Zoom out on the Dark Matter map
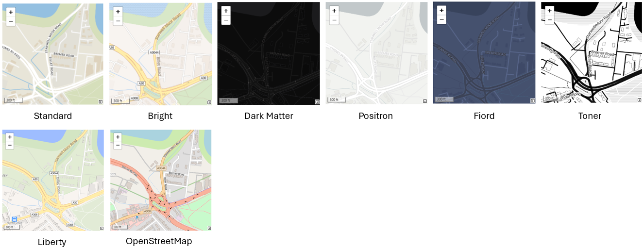This screenshot has width=644, height=249. tap(226, 20)
